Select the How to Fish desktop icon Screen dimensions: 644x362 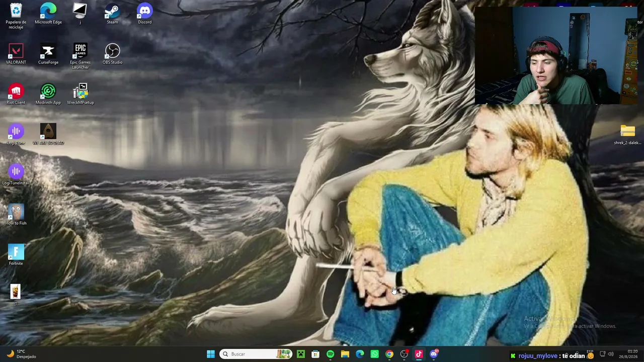[16, 215]
